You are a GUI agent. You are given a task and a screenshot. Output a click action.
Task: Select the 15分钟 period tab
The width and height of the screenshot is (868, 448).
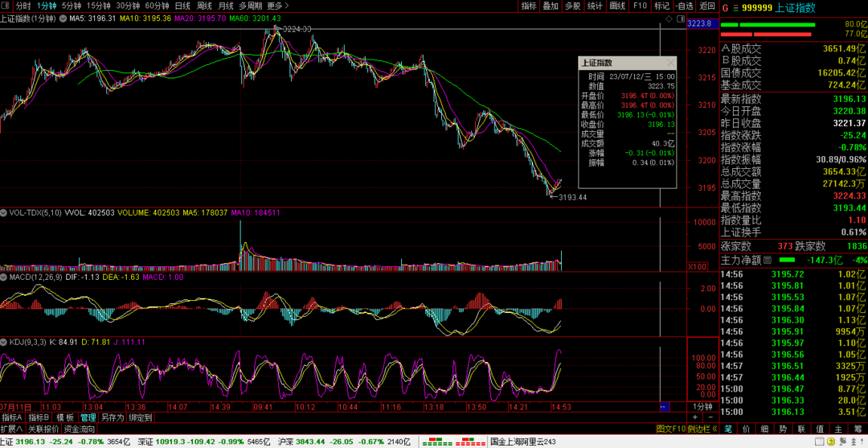coord(98,6)
